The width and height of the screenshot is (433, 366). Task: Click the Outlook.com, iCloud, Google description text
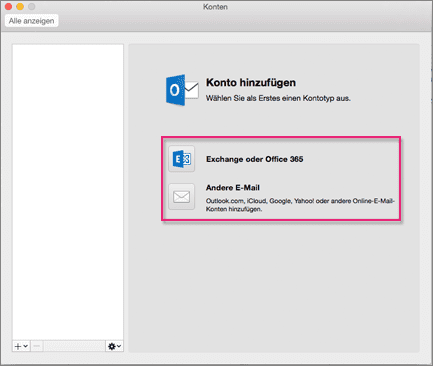[300, 205]
